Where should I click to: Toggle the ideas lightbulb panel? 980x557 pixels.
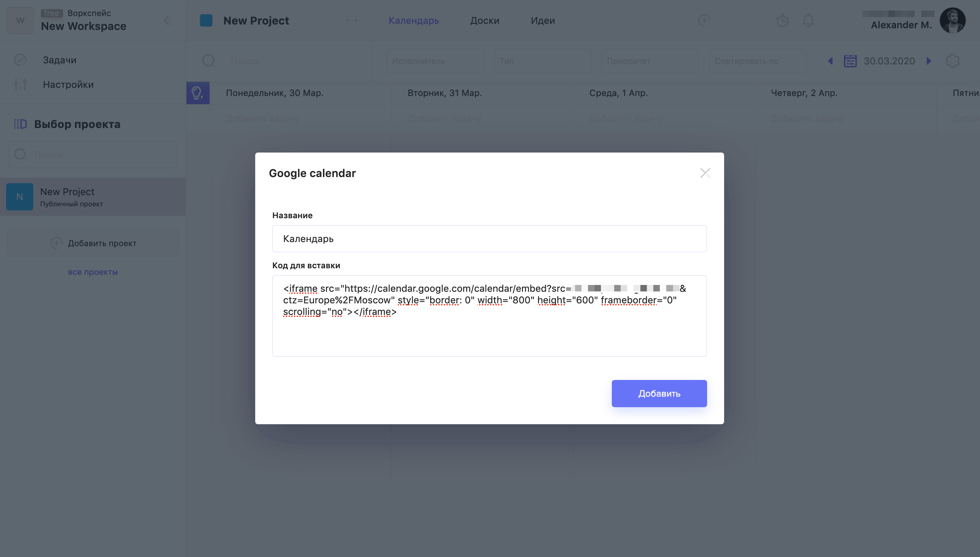(x=198, y=93)
